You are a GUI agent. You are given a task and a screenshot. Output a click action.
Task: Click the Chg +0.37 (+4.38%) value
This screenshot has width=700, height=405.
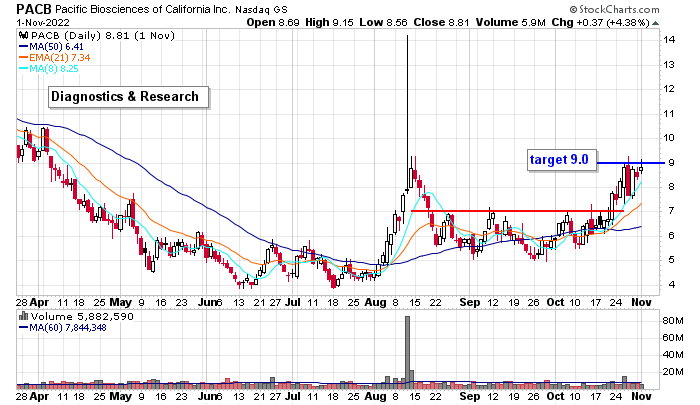point(600,22)
